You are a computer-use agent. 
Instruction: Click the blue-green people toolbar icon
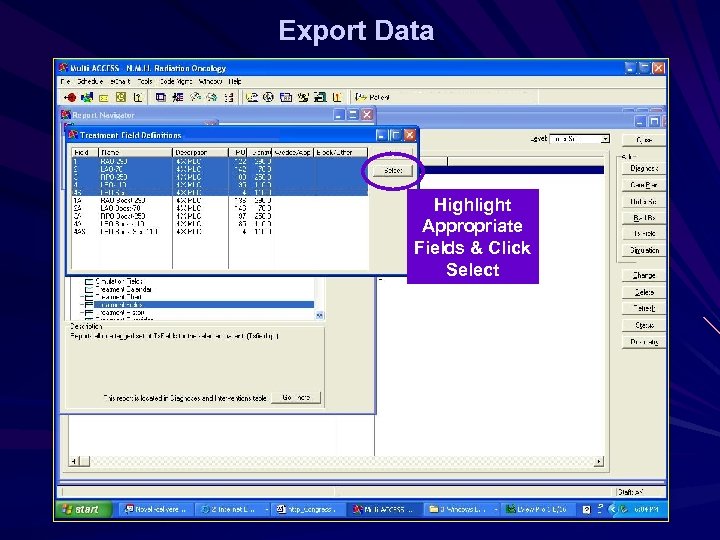click(x=87, y=97)
